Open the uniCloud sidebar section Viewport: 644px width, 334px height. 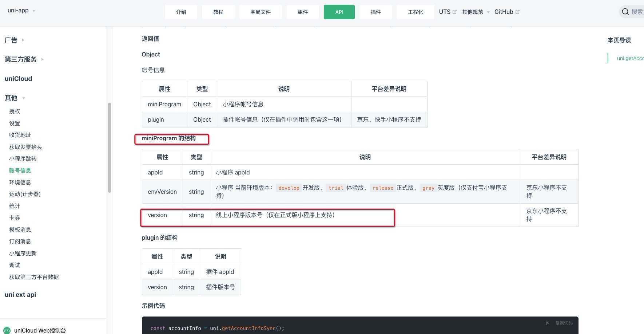point(19,79)
